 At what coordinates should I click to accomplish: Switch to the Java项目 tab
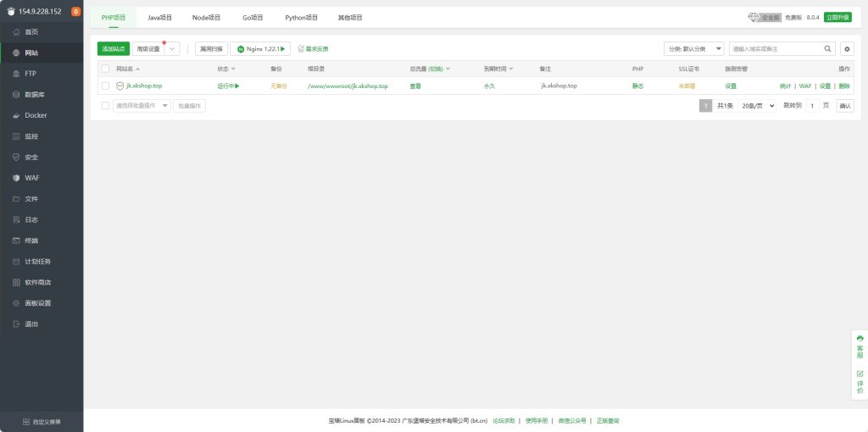pyautogui.click(x=159, y=18)
